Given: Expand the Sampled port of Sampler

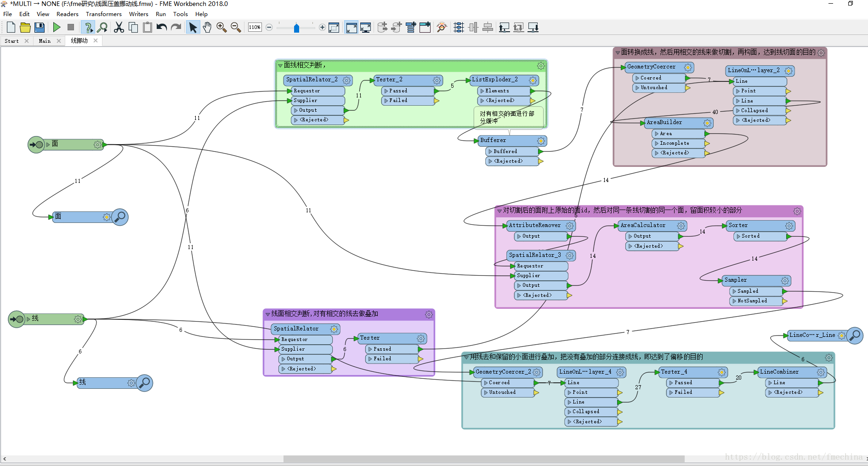Looking at the screenshot, I should tap(734, 291).
